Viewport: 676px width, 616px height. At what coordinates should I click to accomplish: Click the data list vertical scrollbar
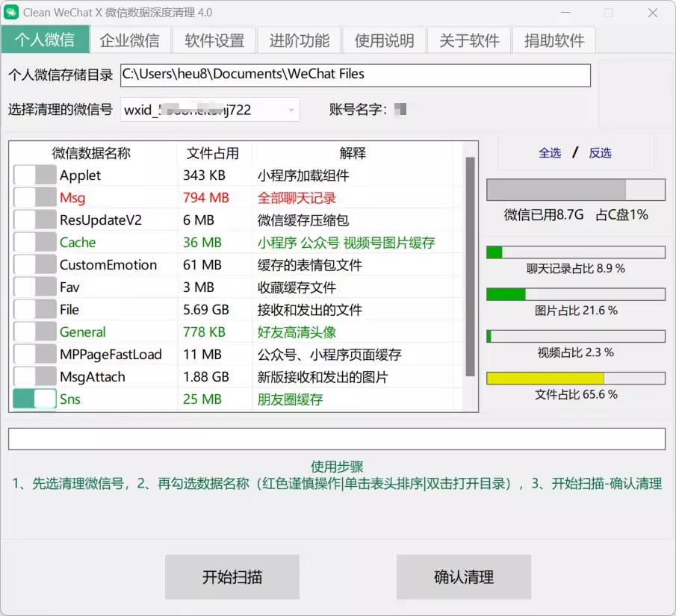pos(471,267)
